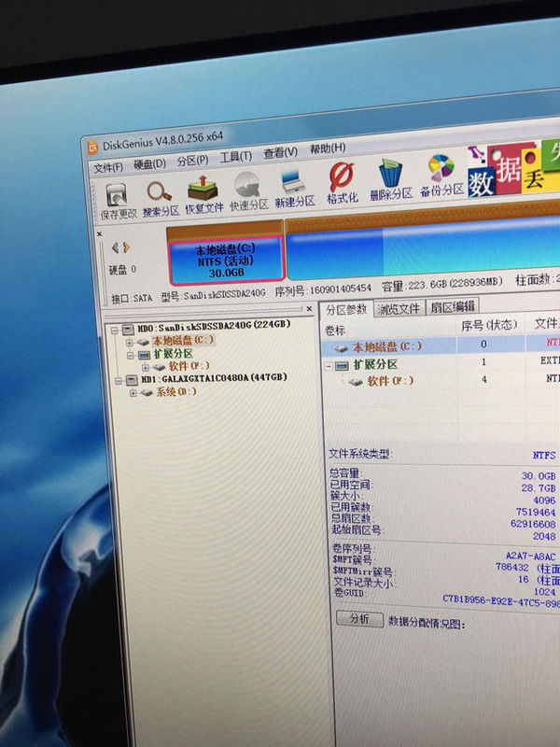
Task: Expand the 本地磁盘(C:) tree node
Action: (129, 343)
